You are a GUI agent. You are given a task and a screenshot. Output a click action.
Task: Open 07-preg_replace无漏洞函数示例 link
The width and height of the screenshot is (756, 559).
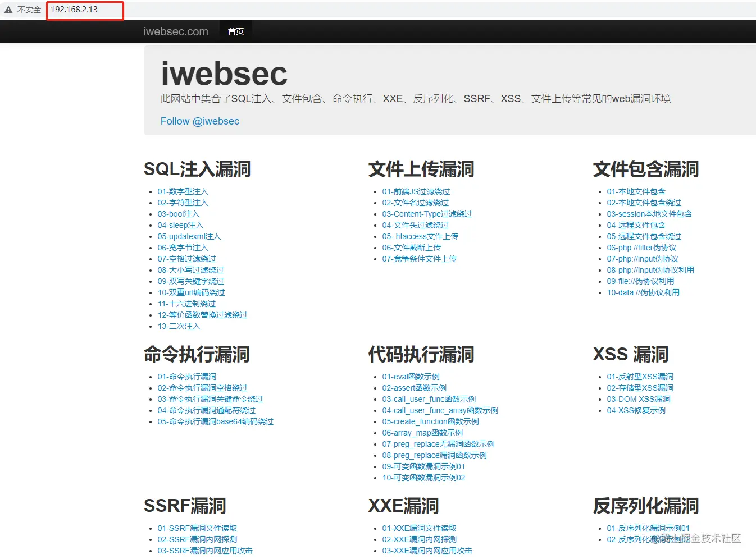tap(439, 444)
